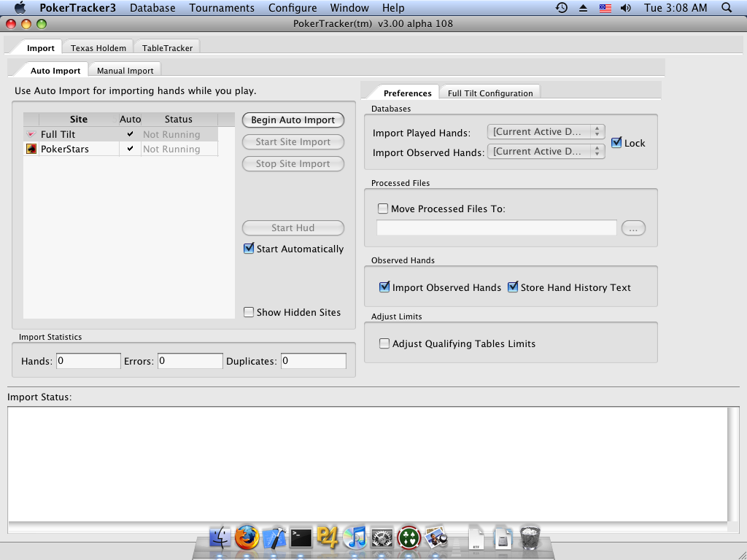Uncheck Start Automatically
Screen dimensions: 747x560
[x=248, y=249]
